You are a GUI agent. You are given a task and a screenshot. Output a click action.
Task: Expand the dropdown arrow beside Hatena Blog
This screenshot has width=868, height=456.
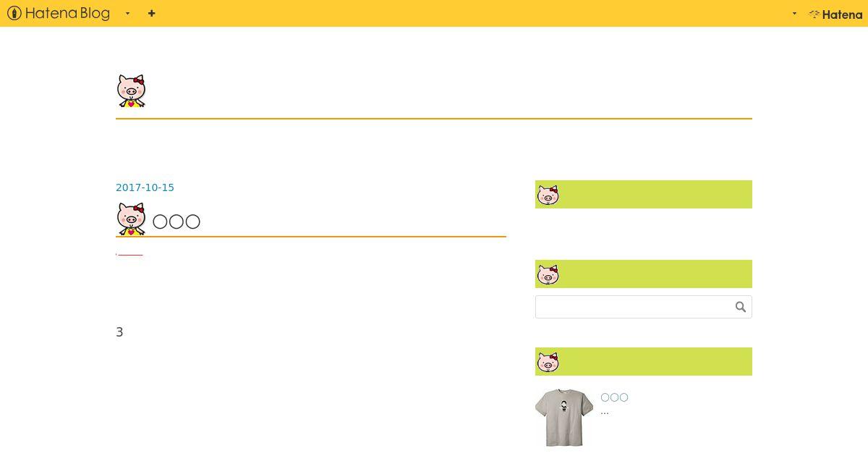(127, 13)
